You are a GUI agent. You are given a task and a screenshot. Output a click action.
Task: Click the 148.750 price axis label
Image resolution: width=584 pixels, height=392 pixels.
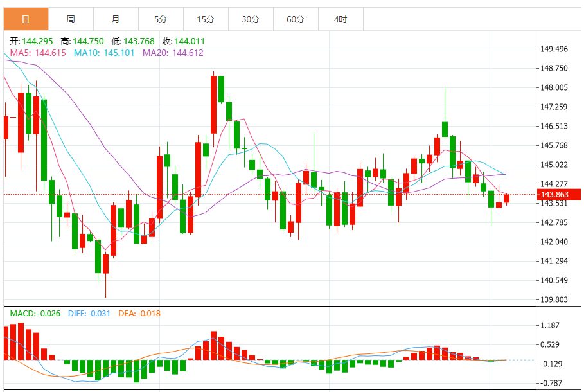pyautogui.click(x=554, y=68)
